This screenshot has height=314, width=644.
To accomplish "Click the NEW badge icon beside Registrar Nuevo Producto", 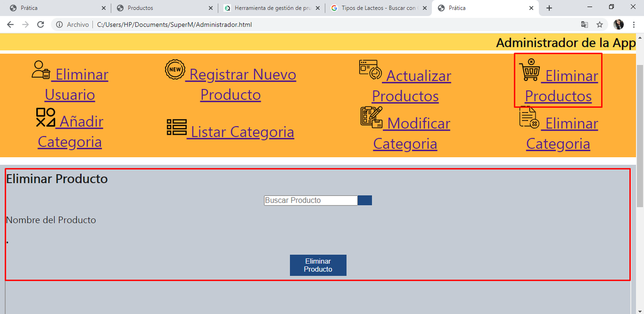I will (x=175, y=69).
